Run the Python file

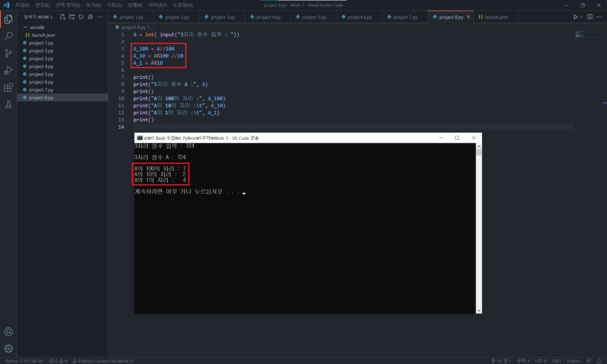[x=575, y=17]
